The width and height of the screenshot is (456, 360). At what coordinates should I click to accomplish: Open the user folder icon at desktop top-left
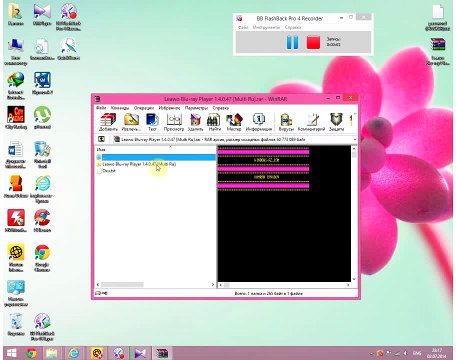pos(16,14)
